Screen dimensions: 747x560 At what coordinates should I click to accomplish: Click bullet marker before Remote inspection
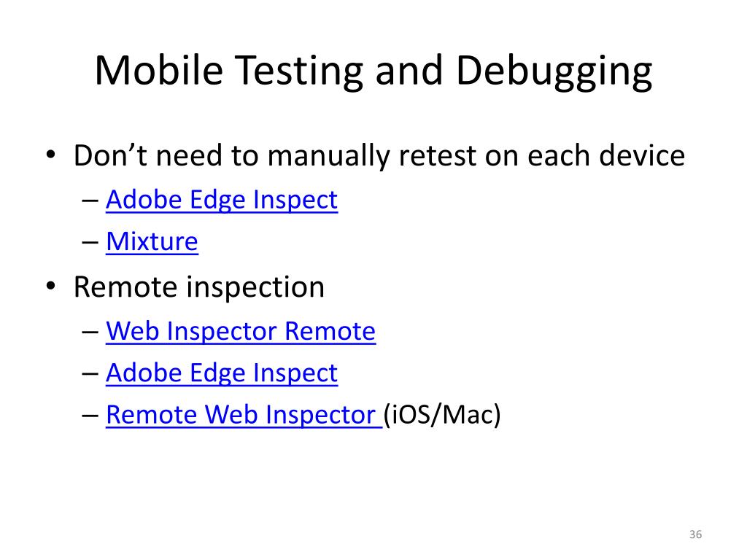(51, 286)
